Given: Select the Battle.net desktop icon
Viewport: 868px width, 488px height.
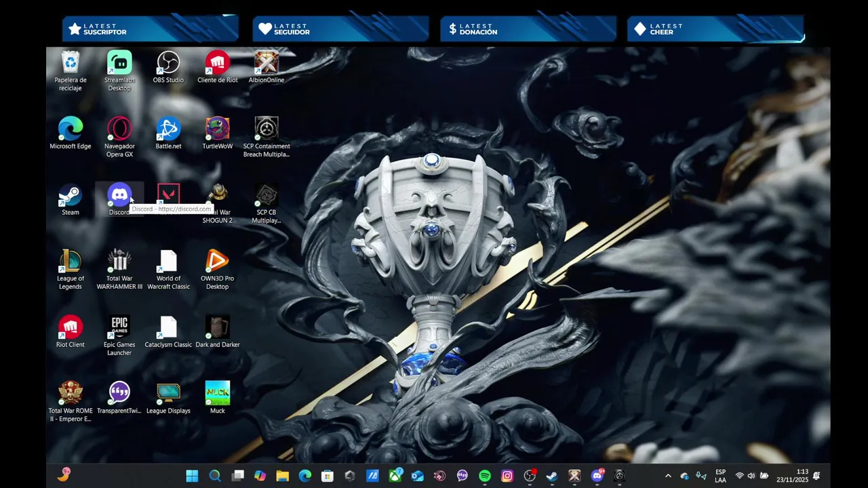Looking at the screenshot, I should pyautogui.click(x=168, y=133).
